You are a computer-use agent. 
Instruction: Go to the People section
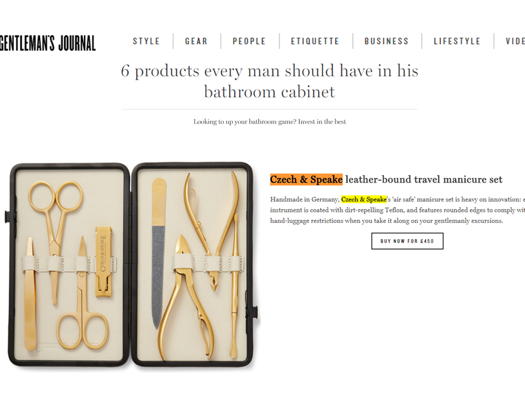(249, 41)
